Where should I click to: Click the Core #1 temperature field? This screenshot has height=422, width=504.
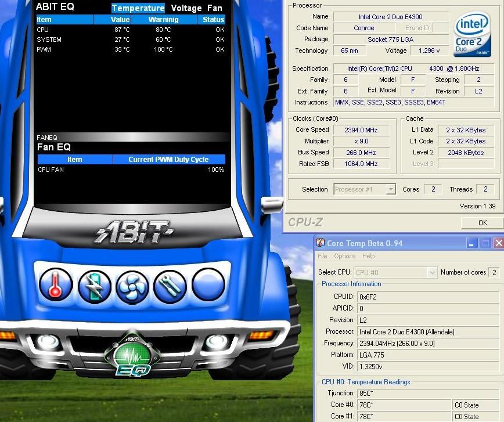pyautogui.click(x=404, y=417)
